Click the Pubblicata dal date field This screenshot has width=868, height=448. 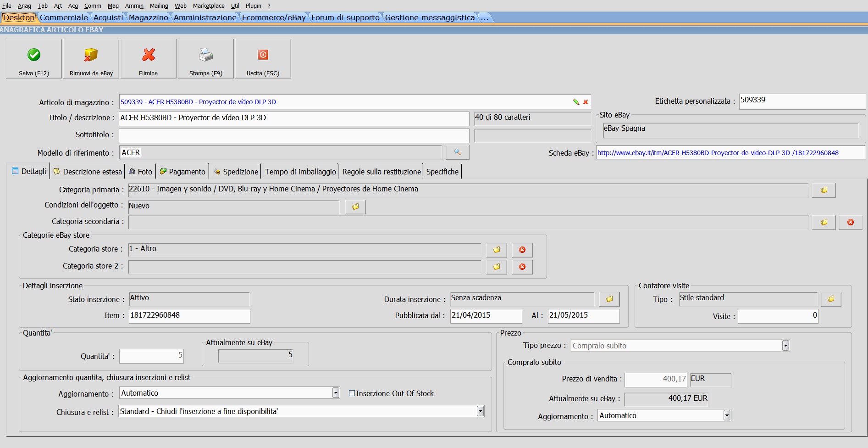[486, 316]
